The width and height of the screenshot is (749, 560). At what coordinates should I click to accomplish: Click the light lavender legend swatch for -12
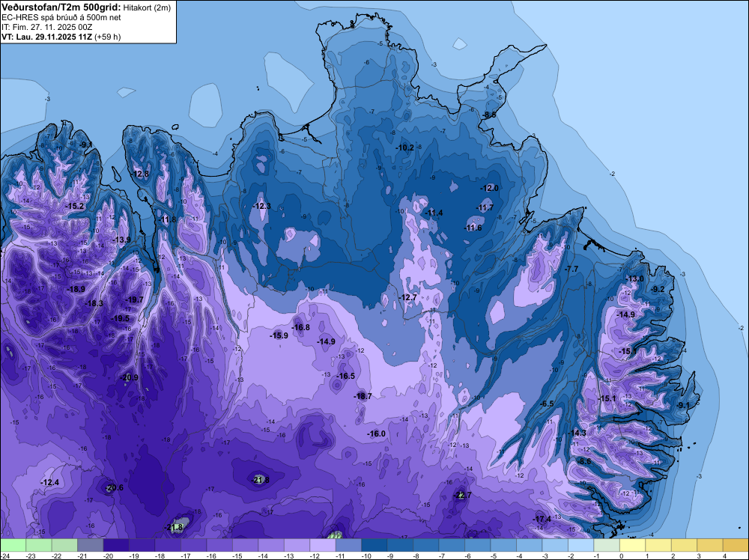coord(322,545)
